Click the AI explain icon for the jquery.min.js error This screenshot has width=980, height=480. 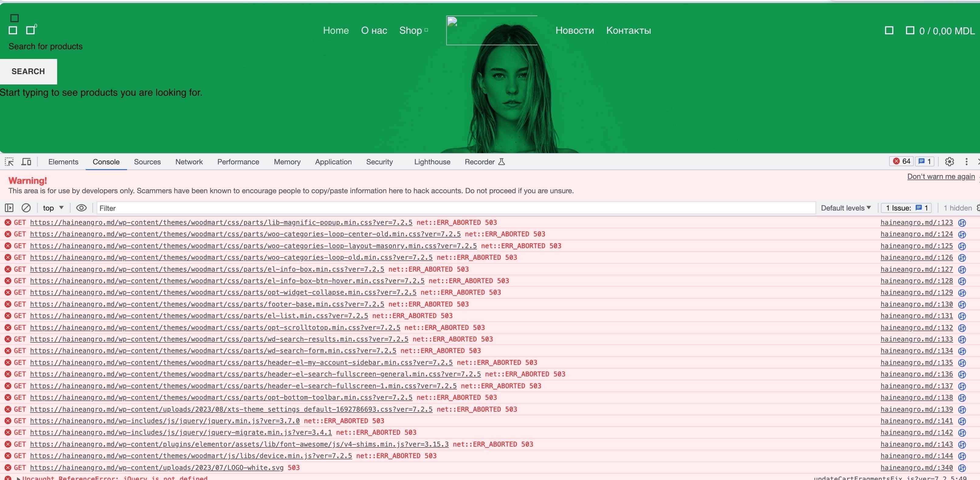pos(962,421)
